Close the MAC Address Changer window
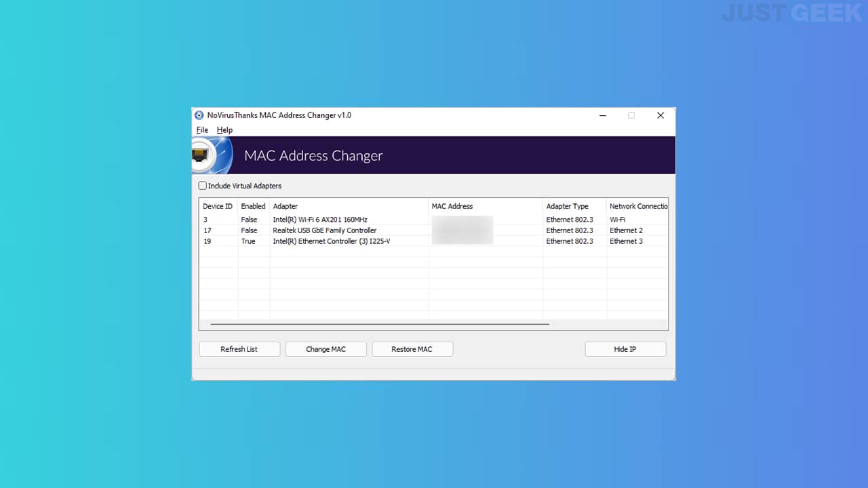The height and width of the screenshot is (488, 868). point(660,115)
